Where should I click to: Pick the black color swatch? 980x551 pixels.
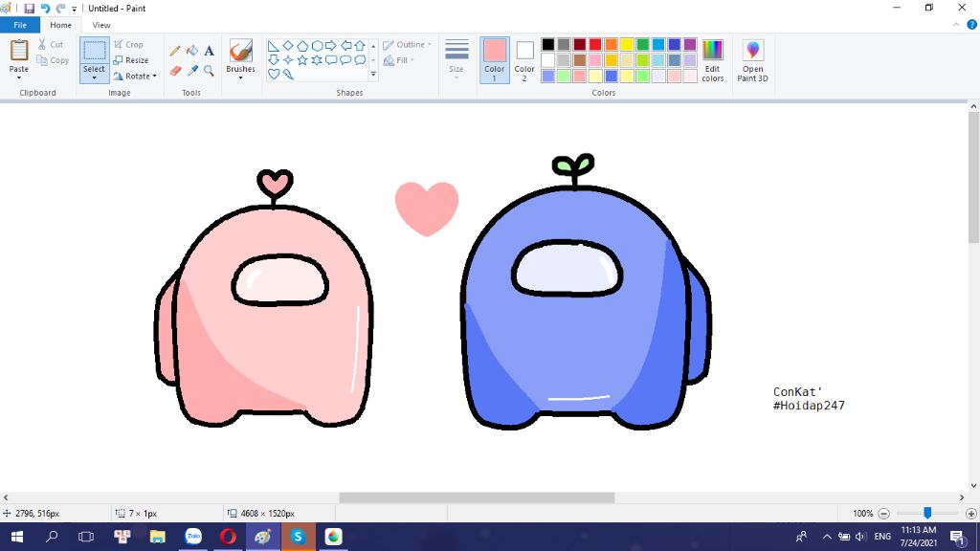(x=548, y=44)
